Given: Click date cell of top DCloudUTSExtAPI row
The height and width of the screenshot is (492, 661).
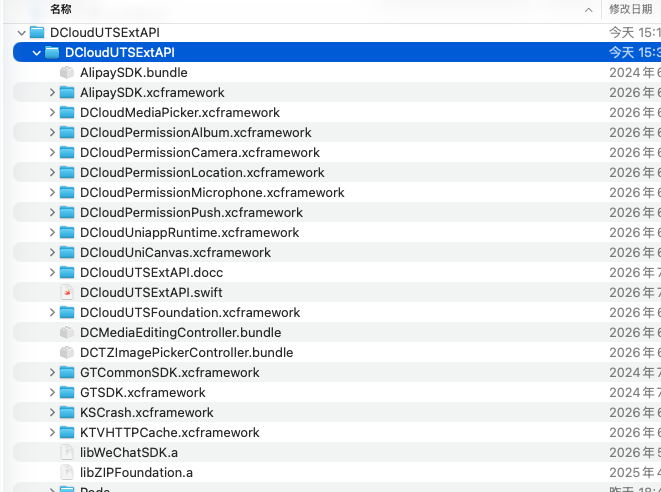Looking at the screenshot, I should 634,32.
